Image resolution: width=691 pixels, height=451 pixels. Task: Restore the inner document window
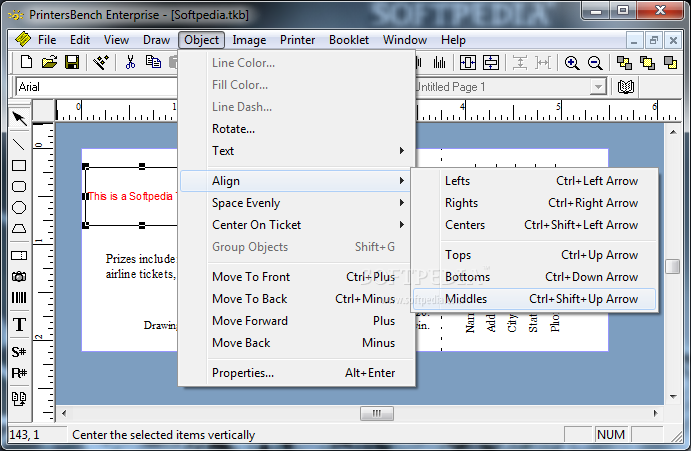[x=654, y=41]
